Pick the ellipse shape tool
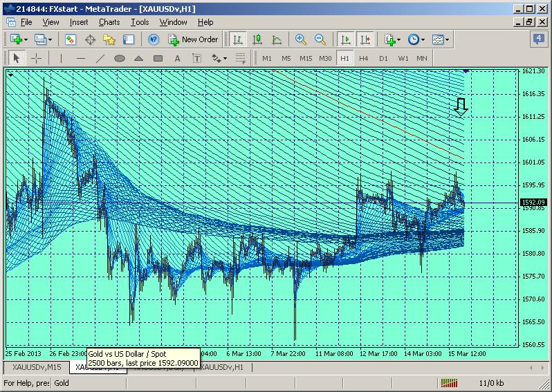Viewport: 552px width, 392px height. [x=119, y=59]
